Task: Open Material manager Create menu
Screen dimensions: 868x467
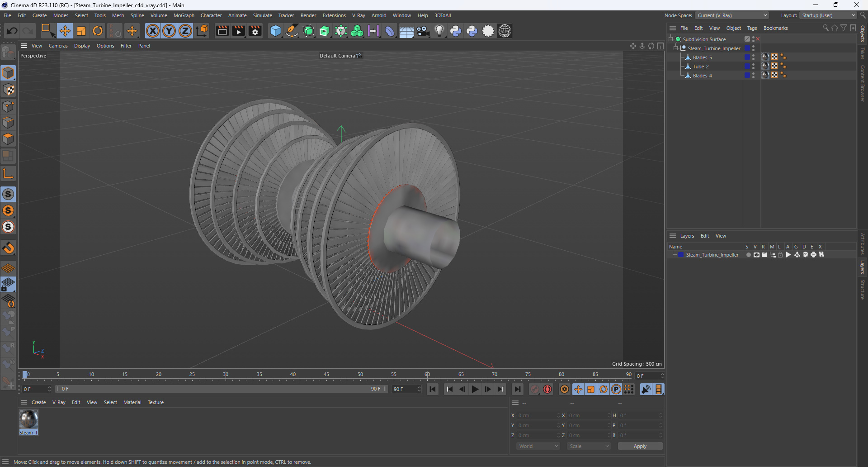Action: tap(38, 402)
